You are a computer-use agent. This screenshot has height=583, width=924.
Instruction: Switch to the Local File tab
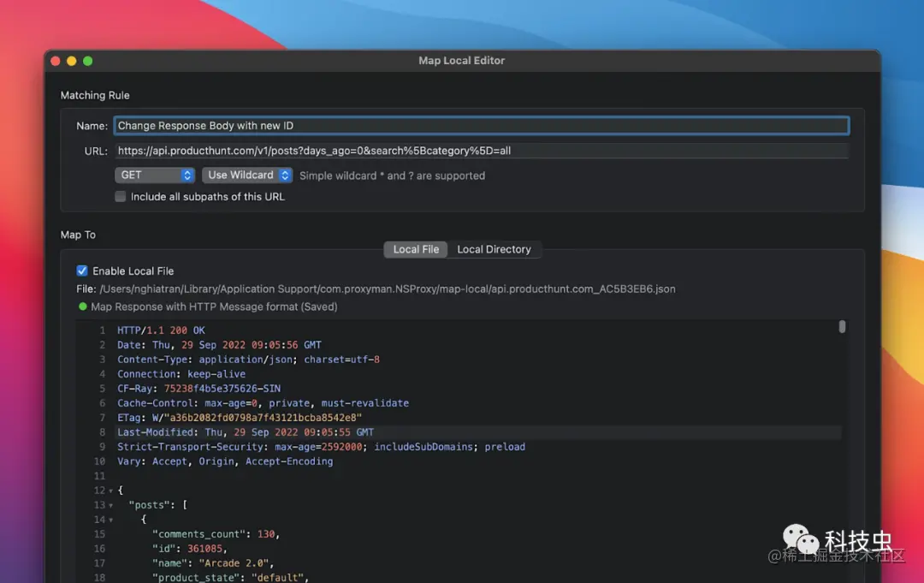click(416, 249)
